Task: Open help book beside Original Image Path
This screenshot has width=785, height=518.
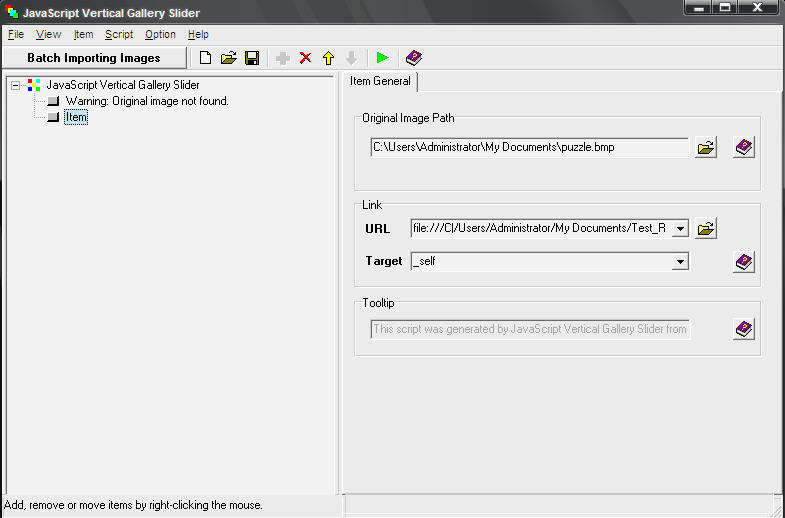Action: coord(744,147)
